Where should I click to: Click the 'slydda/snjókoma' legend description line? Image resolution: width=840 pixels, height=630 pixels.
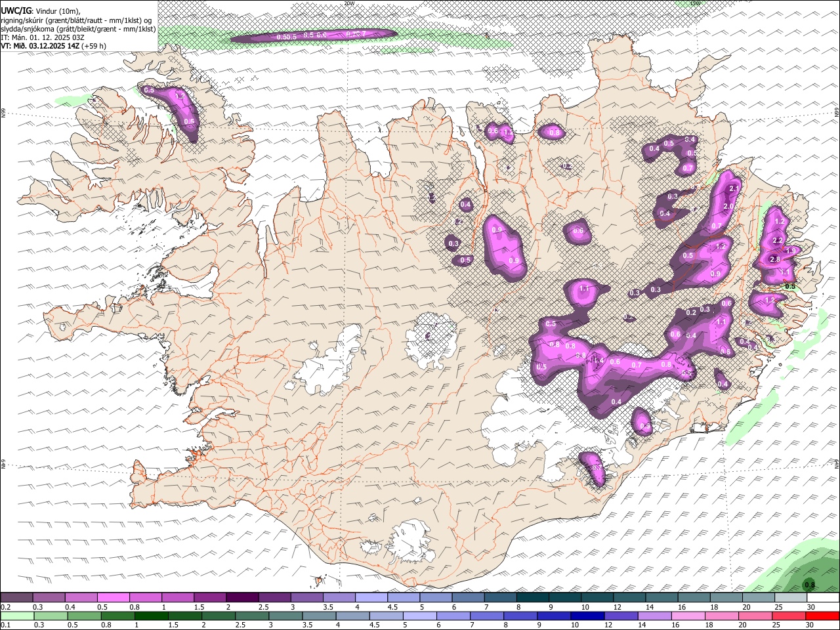tap(79, 29)
